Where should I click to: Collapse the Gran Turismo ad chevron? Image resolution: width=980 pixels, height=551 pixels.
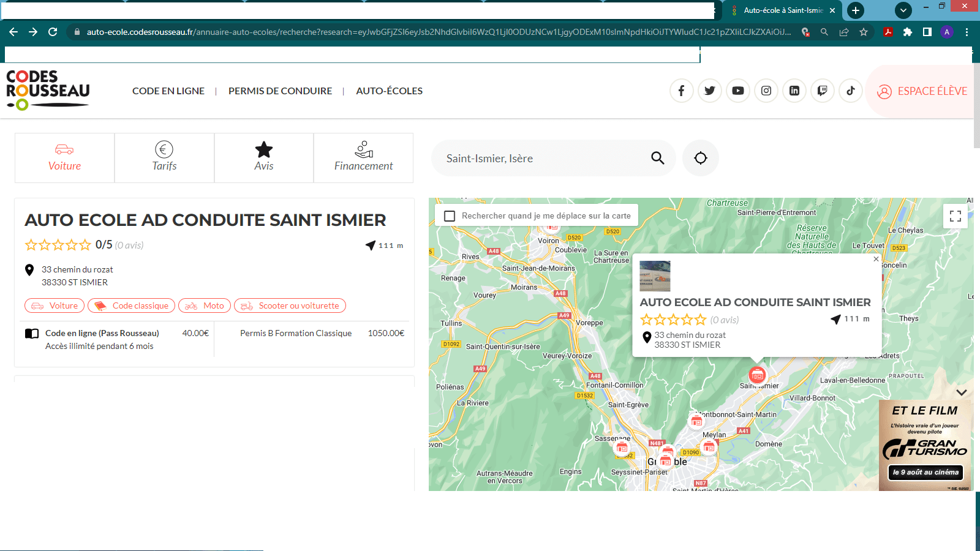(962, 392)
